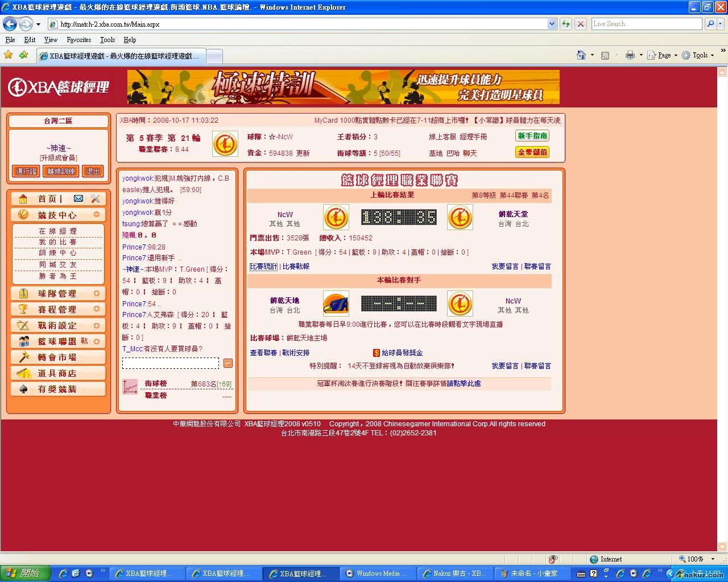The image size is (728, 582).
Task: Click the gold bars icon beside 道具商店
Action: point(23,373)
